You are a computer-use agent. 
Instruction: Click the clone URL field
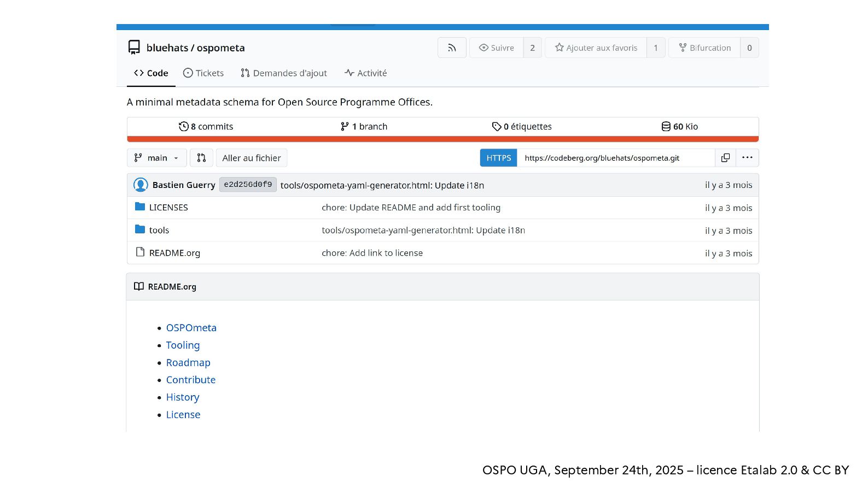(x=616, y=158)
